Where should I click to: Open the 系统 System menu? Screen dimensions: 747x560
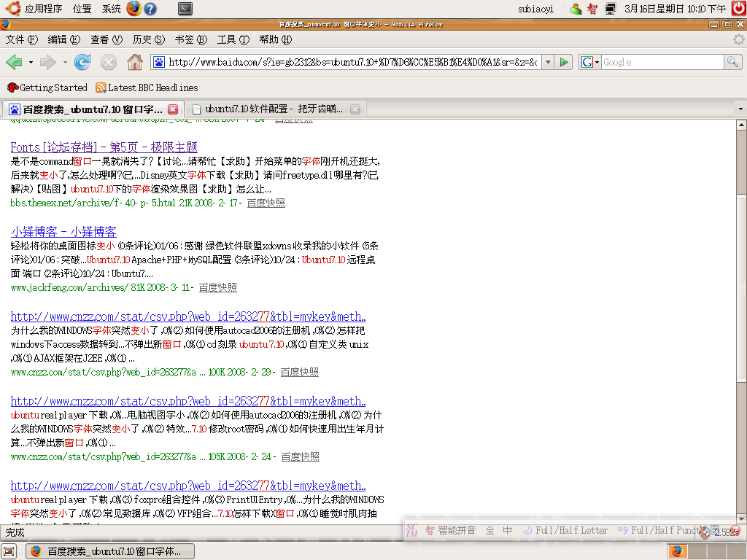(112, 9)
